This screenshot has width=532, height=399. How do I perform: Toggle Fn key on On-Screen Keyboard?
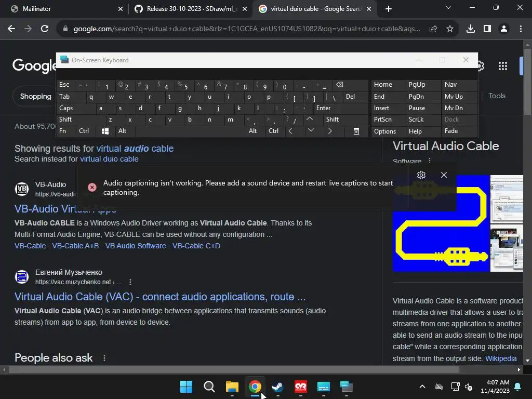[x=66, y=131]
